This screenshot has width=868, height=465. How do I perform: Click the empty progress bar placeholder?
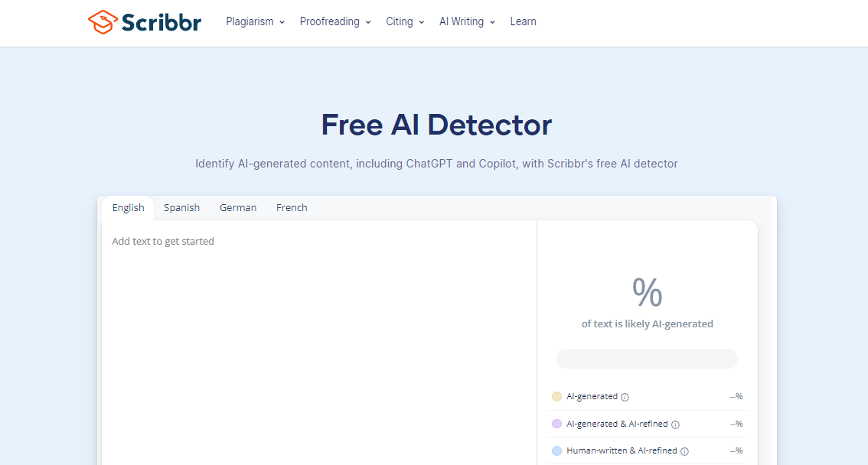pyautogui.click(x=647, y=358)
